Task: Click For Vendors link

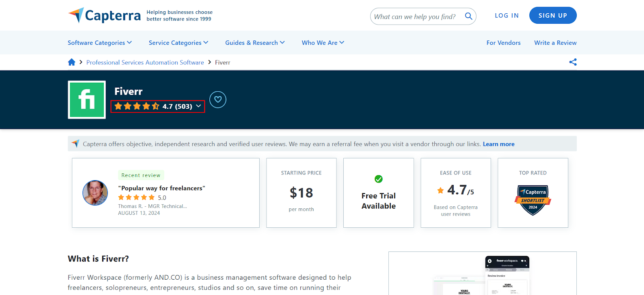Action: point(504,43)
